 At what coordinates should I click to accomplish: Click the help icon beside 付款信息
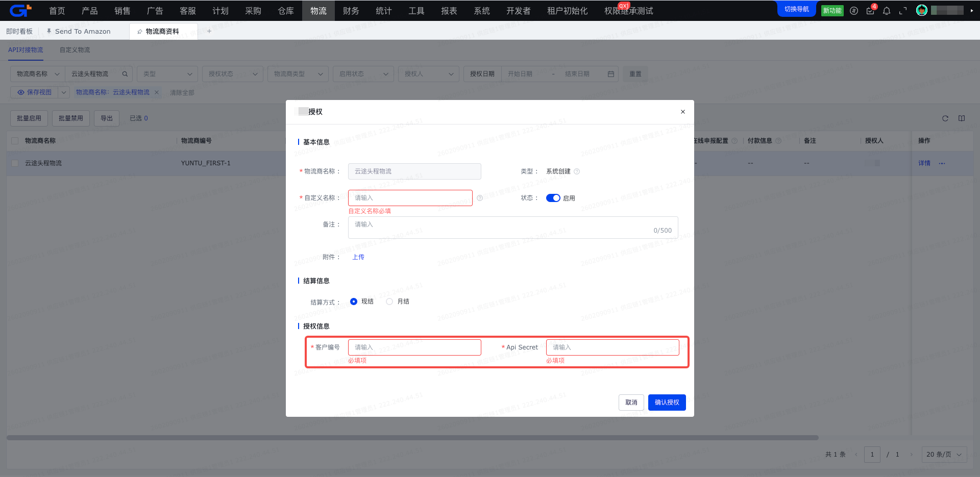pos(778,141)
